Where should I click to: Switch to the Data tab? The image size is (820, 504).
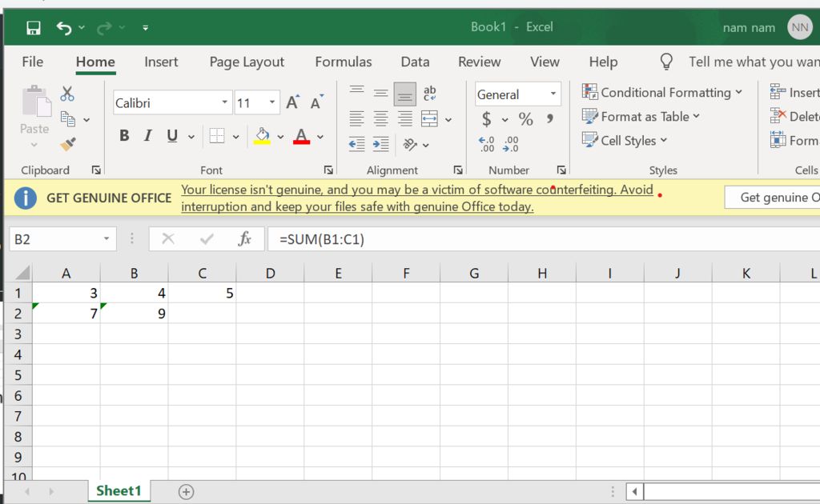pyautogui.click(x=416, y=62)
